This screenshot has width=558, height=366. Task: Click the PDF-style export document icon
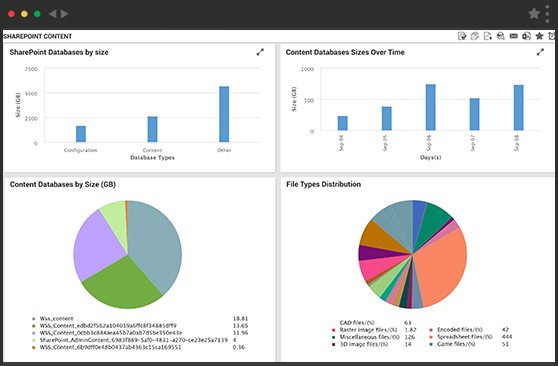(488, 36)
